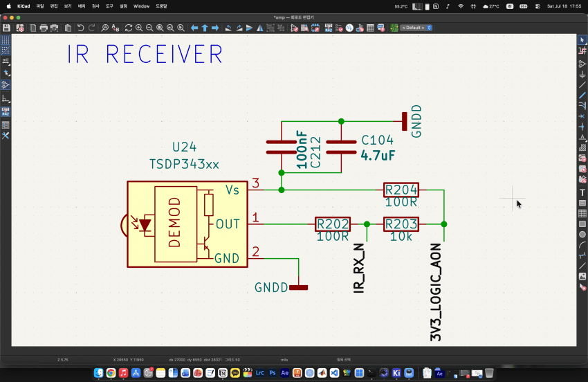
Task: Select the Draw Circle tool
Action: tap(582, 235)
